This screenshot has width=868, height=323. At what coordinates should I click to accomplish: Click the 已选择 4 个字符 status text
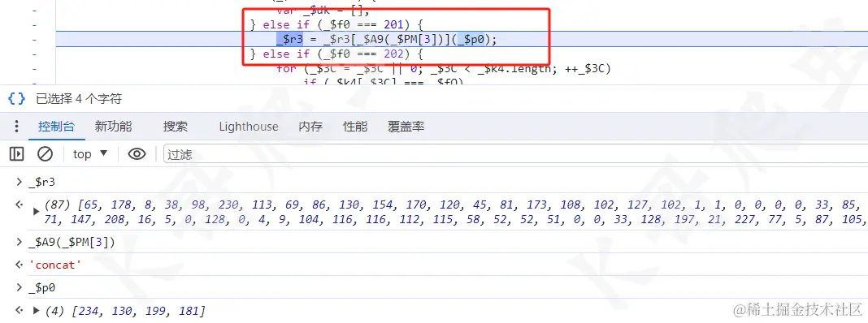point(79,99)
